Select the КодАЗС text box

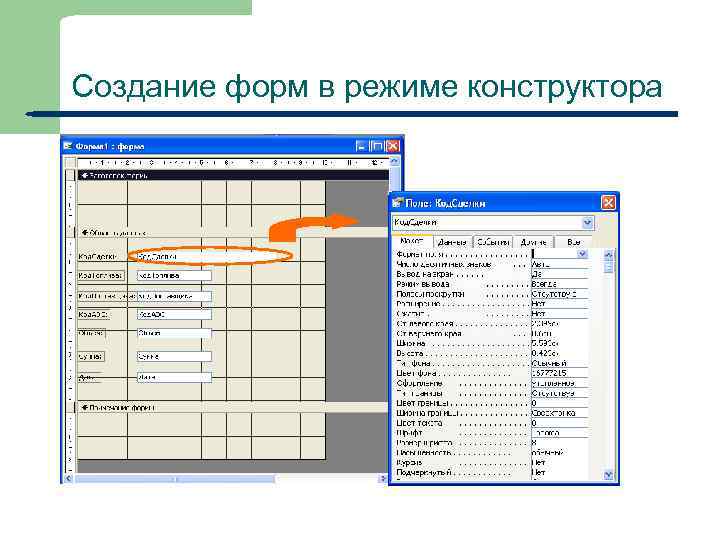click(x=174, y=315)
